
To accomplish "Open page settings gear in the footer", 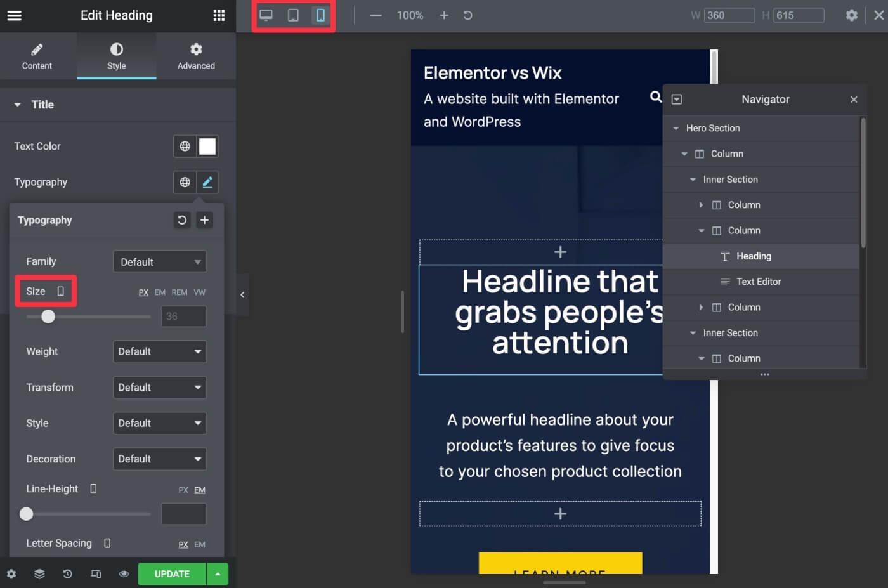I will tap(11, 574).
